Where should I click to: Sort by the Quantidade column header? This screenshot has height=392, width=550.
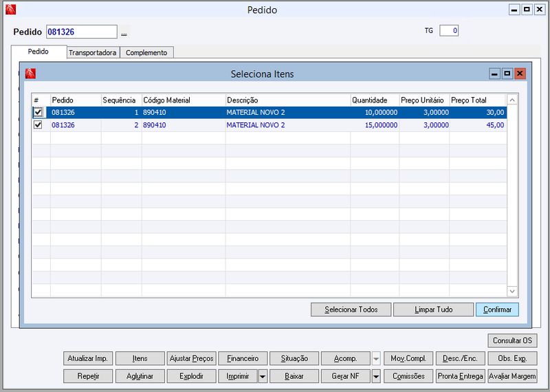pos(375,100)
